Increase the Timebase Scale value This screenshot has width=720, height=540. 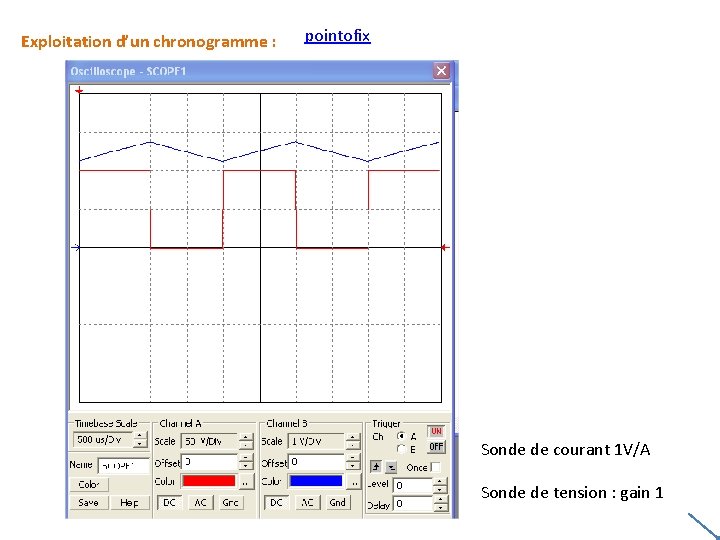[x=140, y=435]
